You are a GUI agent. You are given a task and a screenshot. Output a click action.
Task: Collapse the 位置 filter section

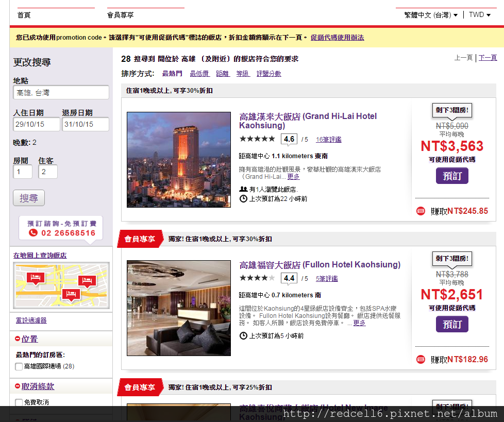26,339
